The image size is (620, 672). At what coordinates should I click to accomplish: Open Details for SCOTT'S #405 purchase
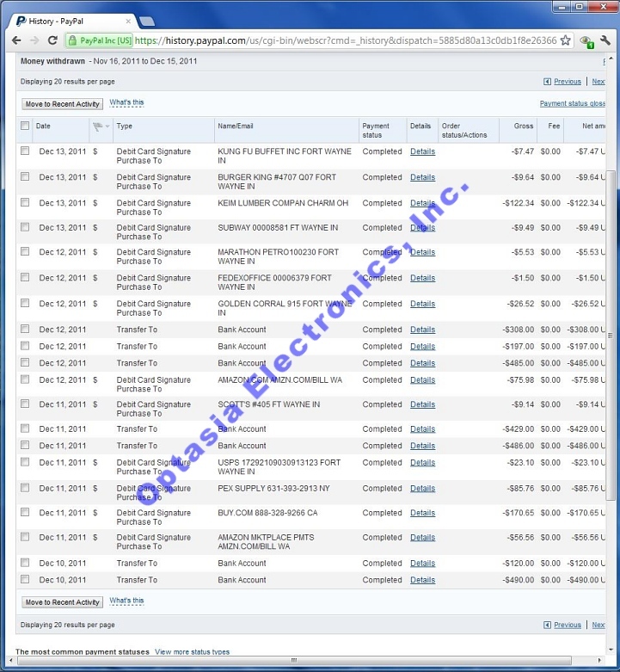click(422, 404)
